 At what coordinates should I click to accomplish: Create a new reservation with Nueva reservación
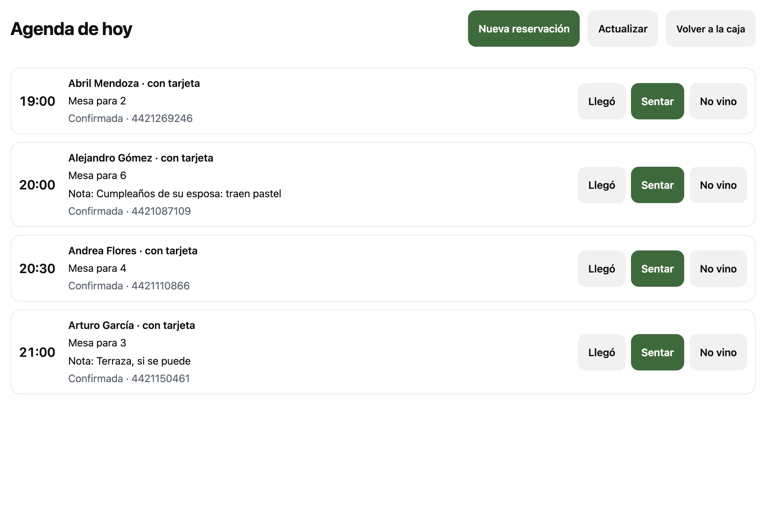523,29
